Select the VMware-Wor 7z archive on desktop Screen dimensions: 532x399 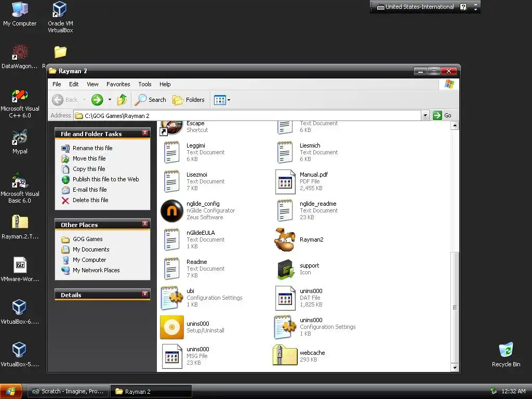(20, 269)
